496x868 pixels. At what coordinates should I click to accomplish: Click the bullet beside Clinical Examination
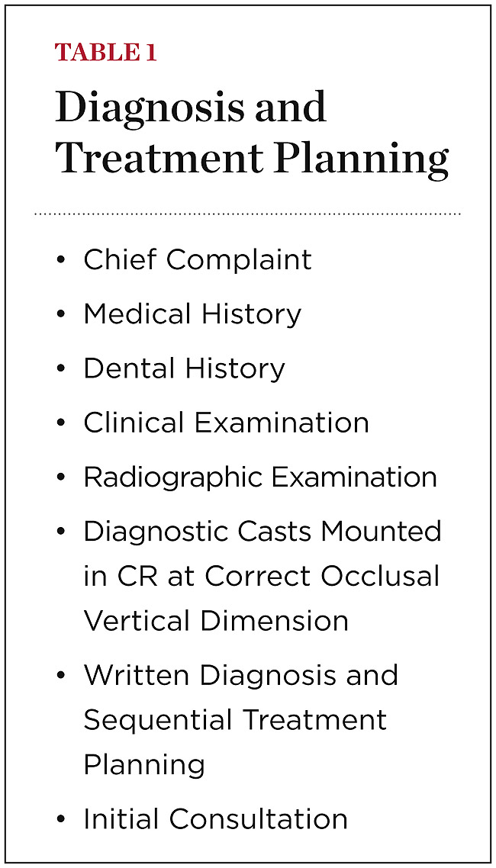tap(61, 423)
